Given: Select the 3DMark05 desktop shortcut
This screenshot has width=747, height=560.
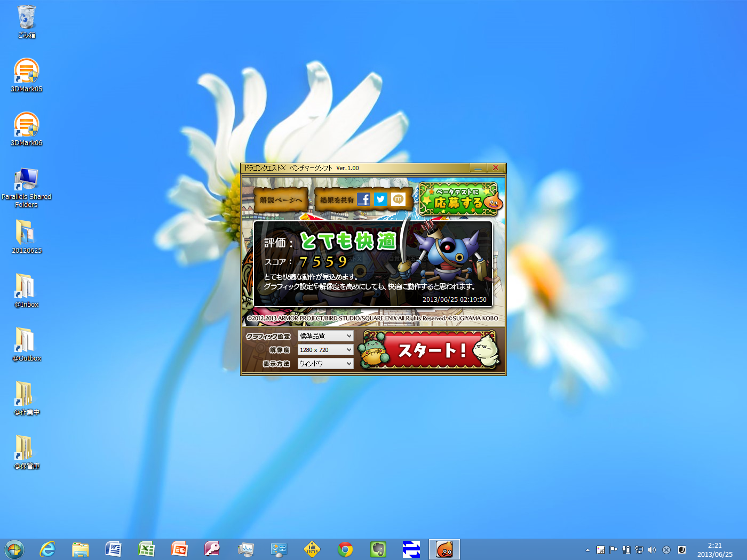Looking at the screenshot, I should 27,75.
